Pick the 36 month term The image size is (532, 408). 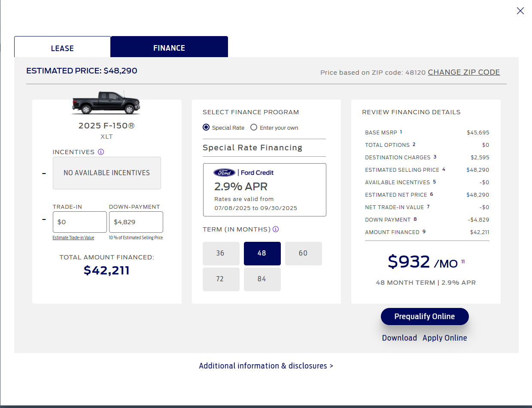point(221,253)
